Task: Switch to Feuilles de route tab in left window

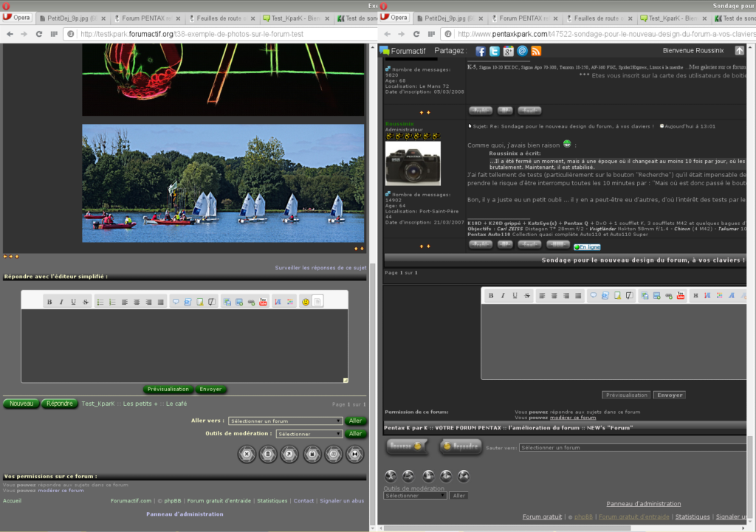Action: (221, 18)
